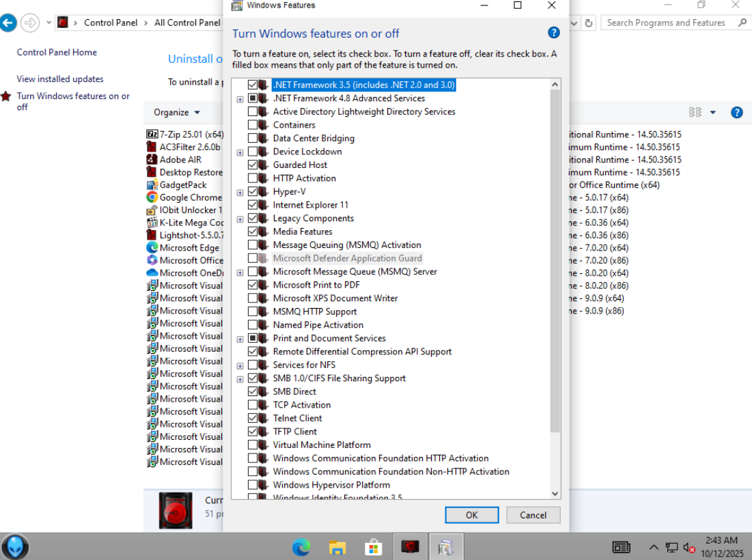Click the volume muted tray icon
Screen dimensions: 752x560
coord(689,547)
